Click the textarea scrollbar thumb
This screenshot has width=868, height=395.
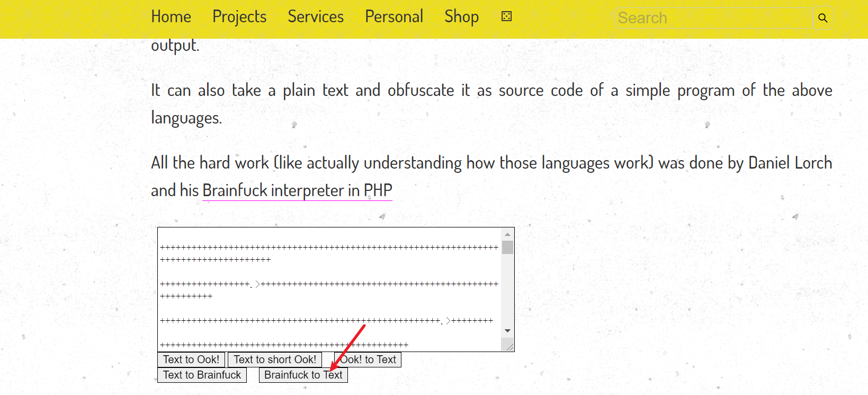[507, 247]
